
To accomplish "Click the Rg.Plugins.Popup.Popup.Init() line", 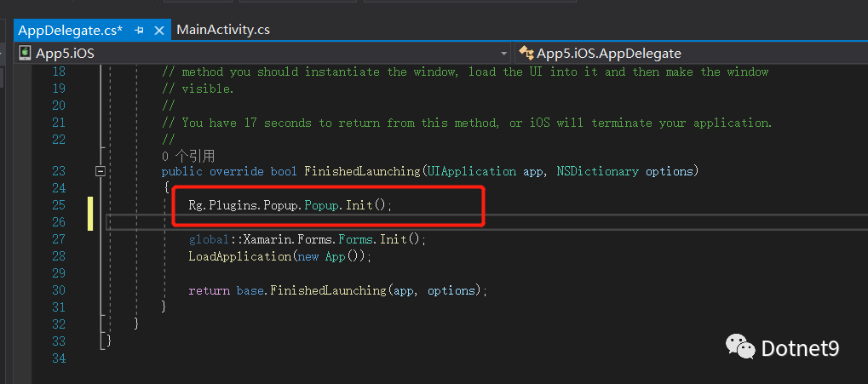I will (x=290, y=205).
